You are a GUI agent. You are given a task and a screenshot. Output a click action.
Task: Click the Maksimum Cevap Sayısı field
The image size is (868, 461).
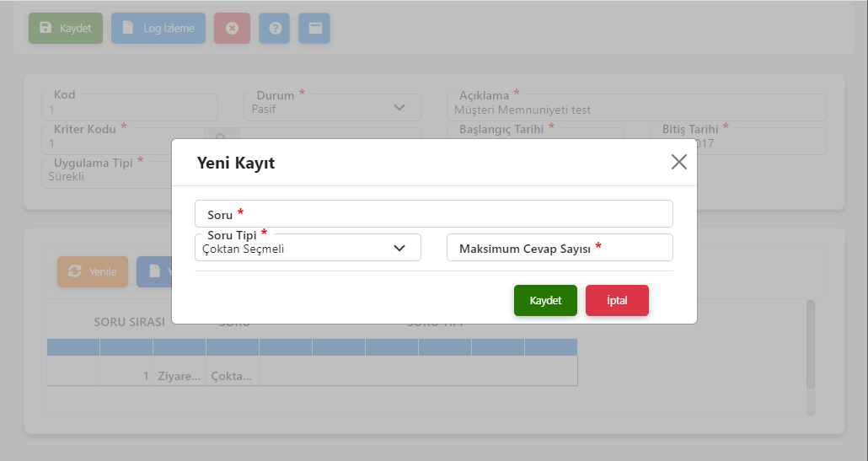coord(560,248)
